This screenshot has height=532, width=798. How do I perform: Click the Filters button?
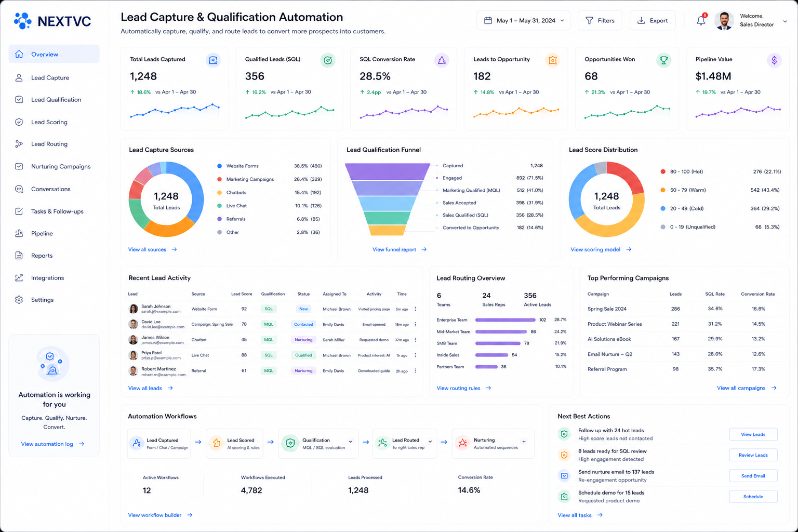600,21
